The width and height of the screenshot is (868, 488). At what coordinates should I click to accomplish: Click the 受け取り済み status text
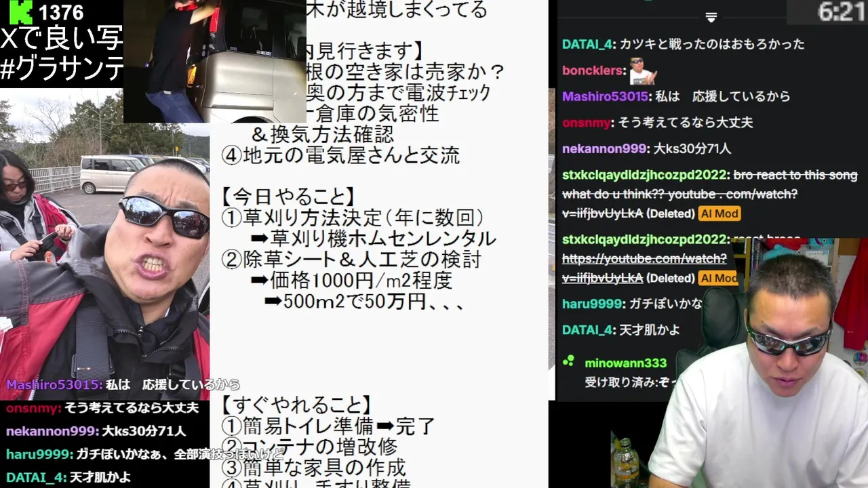pos(620,382)
